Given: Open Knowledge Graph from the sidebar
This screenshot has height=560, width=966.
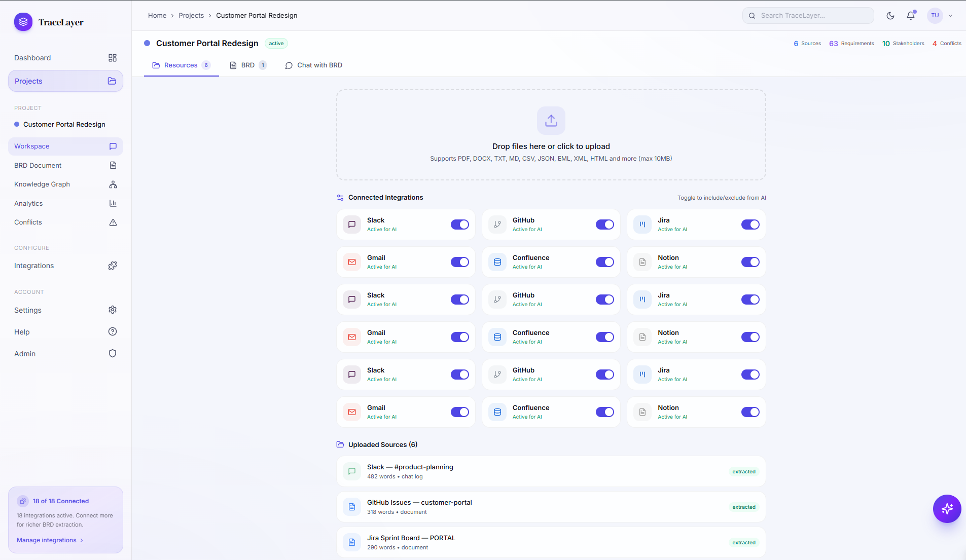Looking at the screenshot, I should pos(42,184).
